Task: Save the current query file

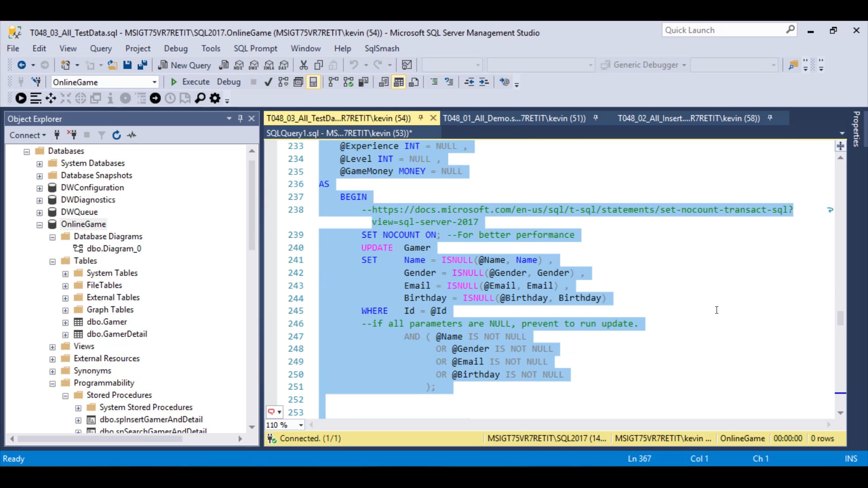Action: [127, 65]
